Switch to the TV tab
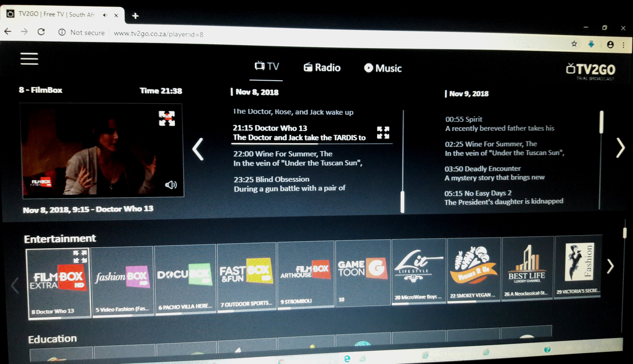This screenshot has height=364, width=633. tap(266, 66)
